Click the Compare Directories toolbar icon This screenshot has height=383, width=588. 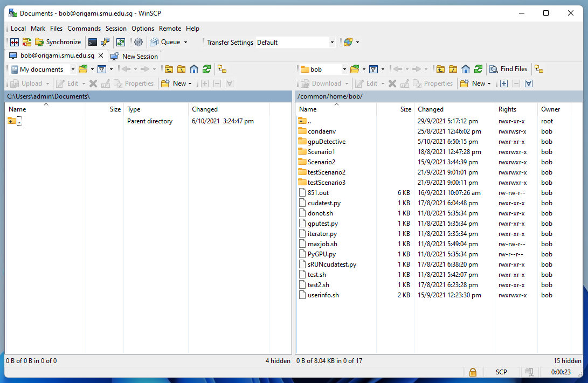[13, 42]
